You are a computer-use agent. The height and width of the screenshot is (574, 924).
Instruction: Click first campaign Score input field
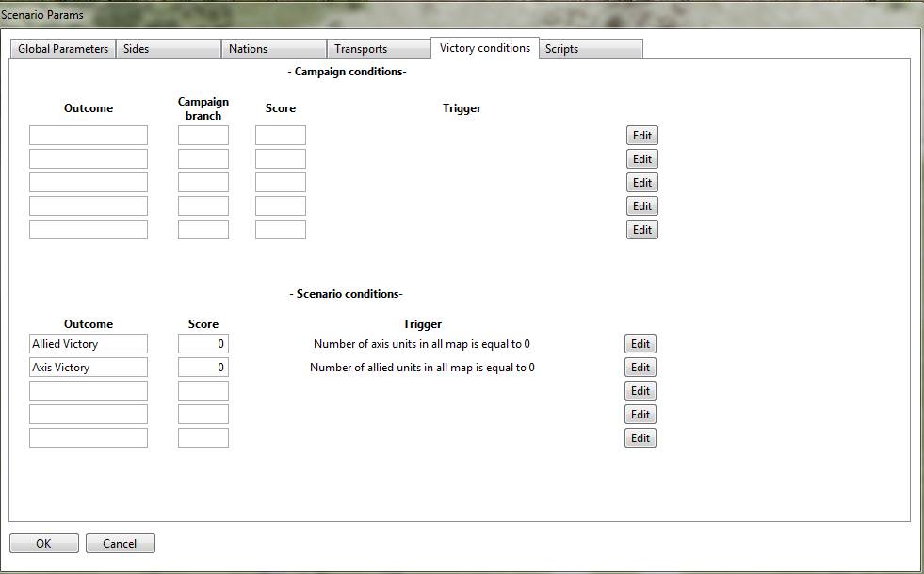coord(281,136)
